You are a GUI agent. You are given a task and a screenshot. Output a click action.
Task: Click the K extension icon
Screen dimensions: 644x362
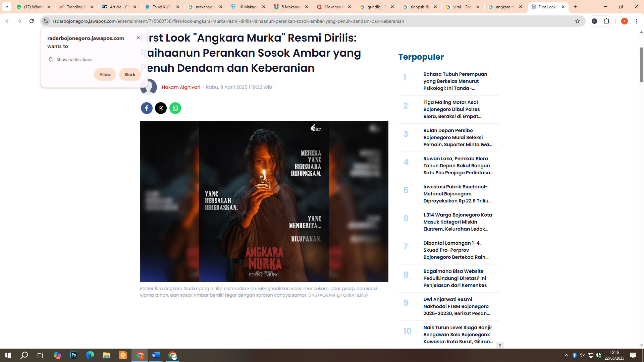[x=594, y=21]
